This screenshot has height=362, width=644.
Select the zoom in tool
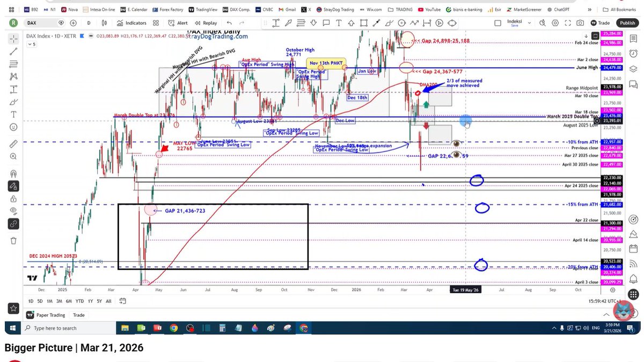pos(13,156)
